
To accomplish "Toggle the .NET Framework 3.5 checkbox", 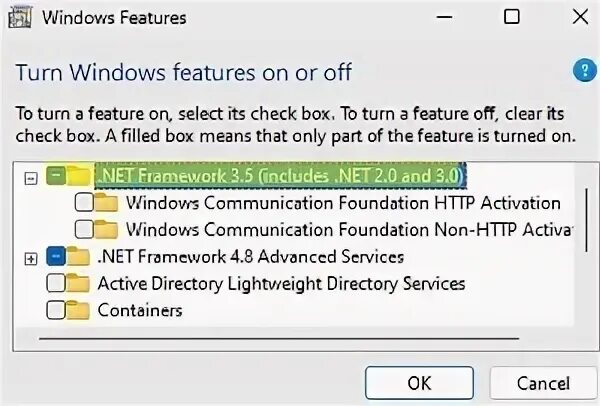I will pos(56,176).
